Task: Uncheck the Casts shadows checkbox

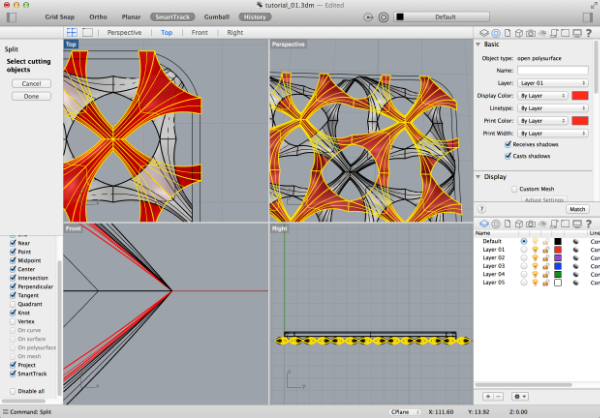Action: tap(509, 156)
